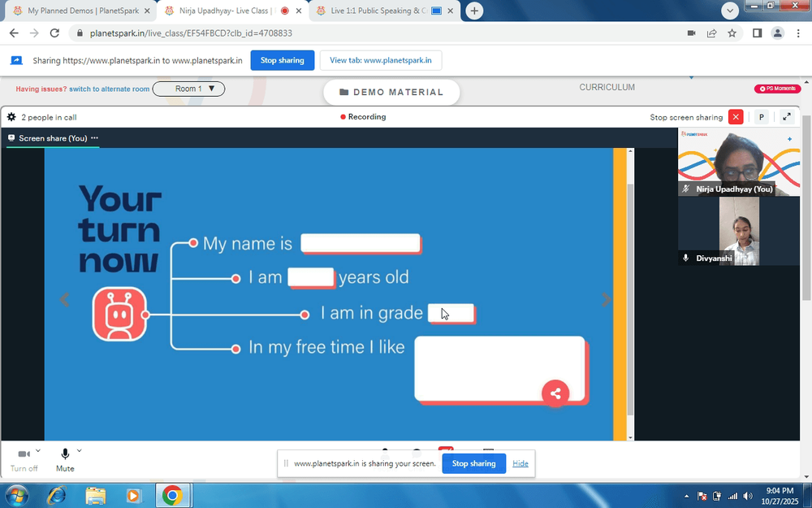The image size is (812, 508).
Task: Click the red share icon on slide
Action: [x=555, y=393]
